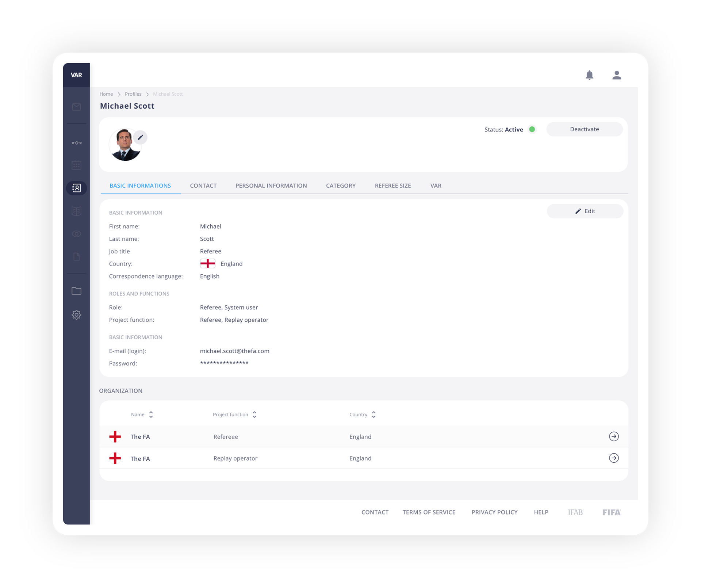Edit profile photo with pencil icon
Screen dimensions: 701x588
pos(140,137)
